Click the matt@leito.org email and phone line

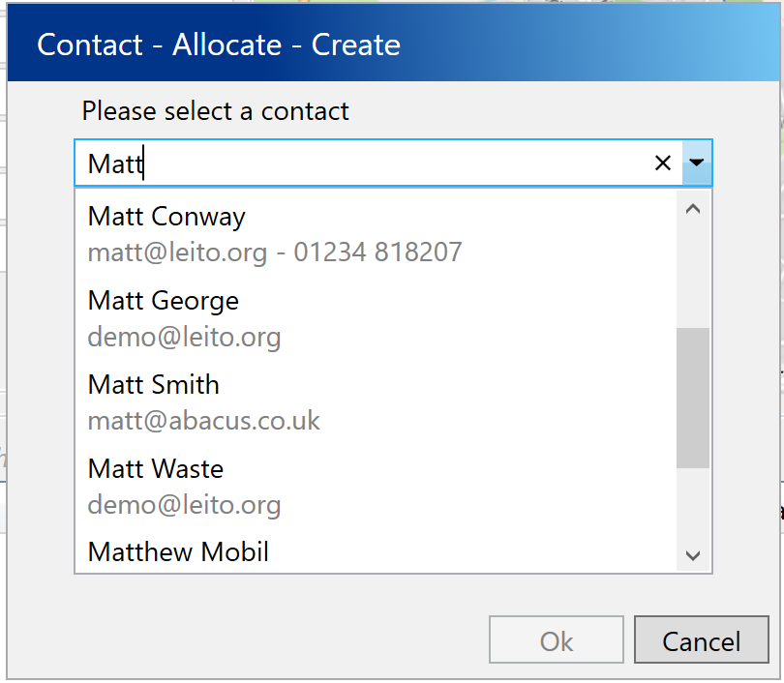point(275,253)
